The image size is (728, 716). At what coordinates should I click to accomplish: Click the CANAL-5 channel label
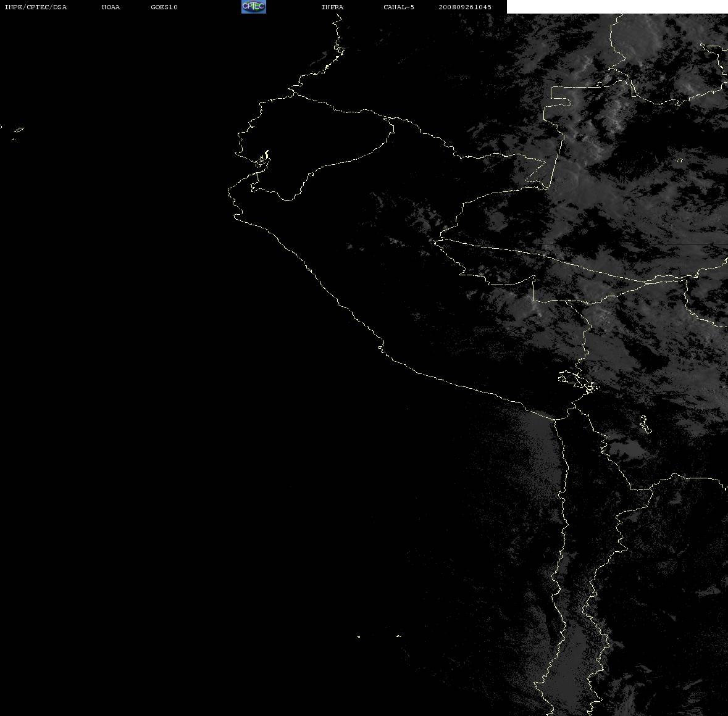pyautogui.click(x=399, y=7)
